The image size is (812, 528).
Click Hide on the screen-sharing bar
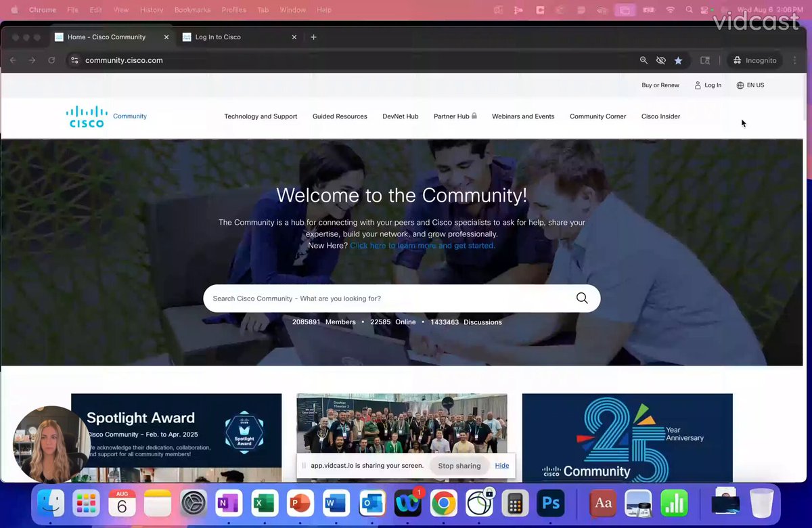pyautogui.click(x=501, y=466)
